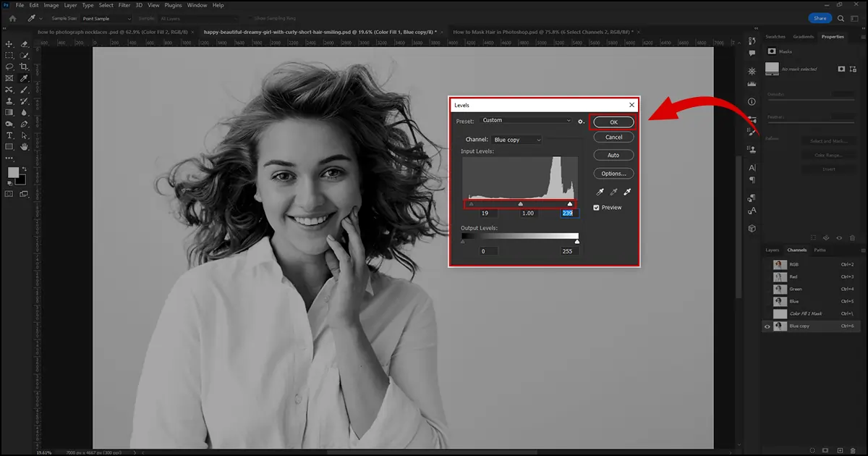Uncheck the Preview checkbox

point(597,208)
